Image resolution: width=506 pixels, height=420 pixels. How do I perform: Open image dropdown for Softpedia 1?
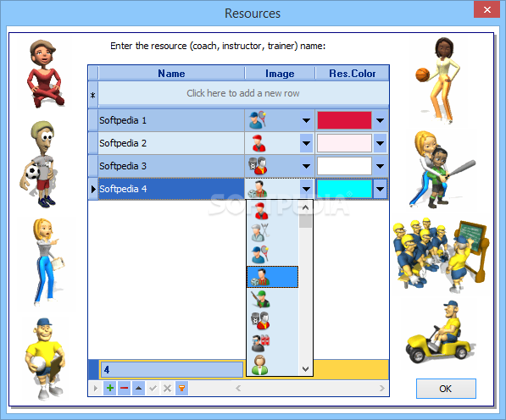(306, 120)
